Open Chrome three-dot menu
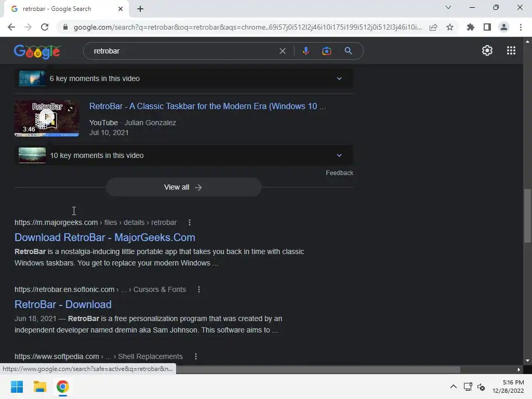 521,27
